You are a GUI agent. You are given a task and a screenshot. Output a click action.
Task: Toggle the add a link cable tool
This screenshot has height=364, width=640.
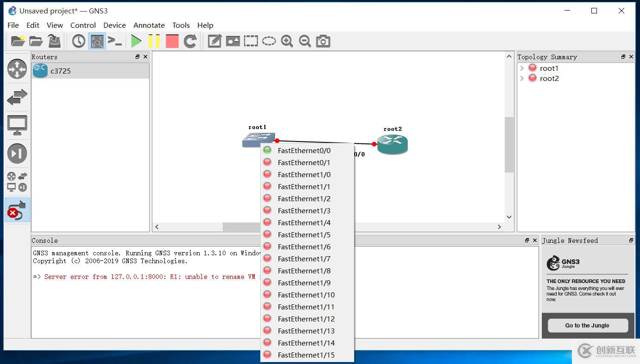click(x=17, y=210)
